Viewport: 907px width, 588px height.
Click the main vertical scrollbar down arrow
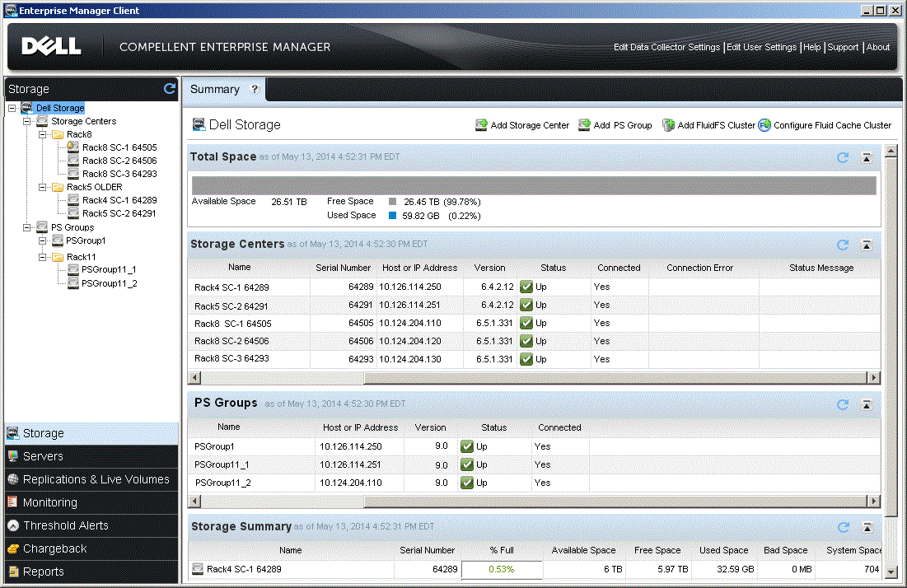(x=891, y=572)
